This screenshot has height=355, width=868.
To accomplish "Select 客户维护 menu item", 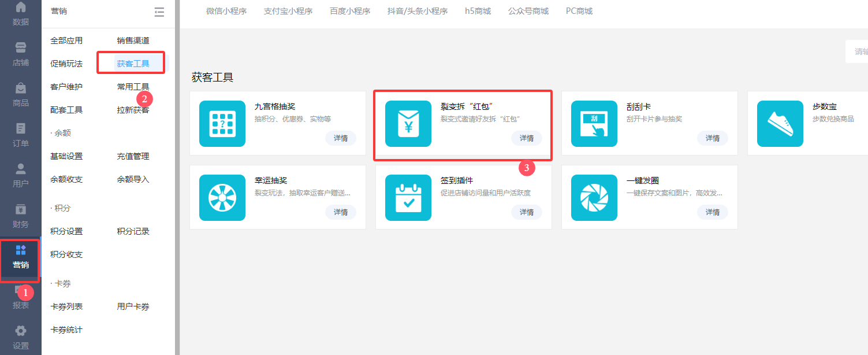I will 66,87.
